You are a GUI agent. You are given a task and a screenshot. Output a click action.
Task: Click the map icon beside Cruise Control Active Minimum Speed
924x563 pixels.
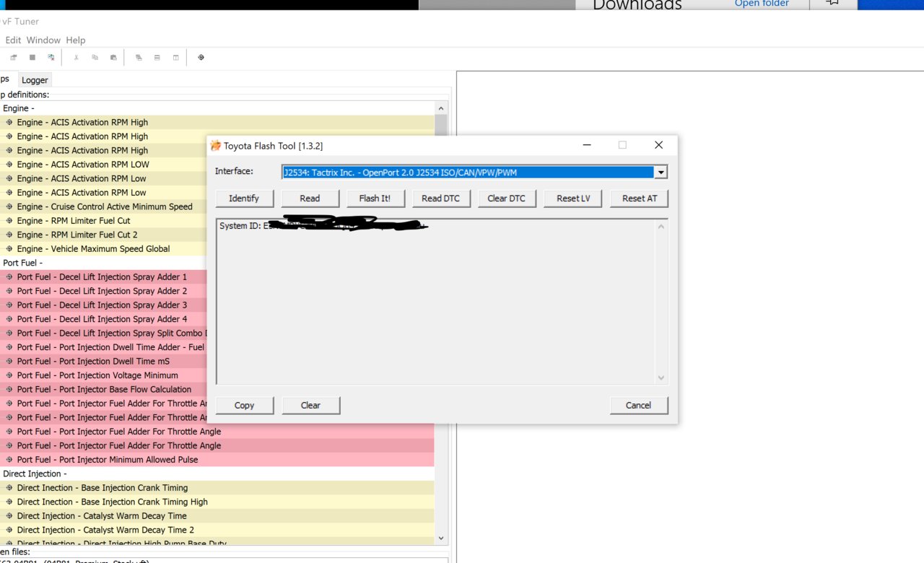coord(9,206)
